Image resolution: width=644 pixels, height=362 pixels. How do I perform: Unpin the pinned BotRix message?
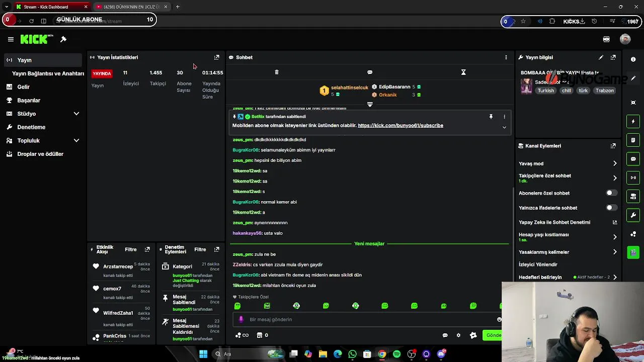[491, 117]
